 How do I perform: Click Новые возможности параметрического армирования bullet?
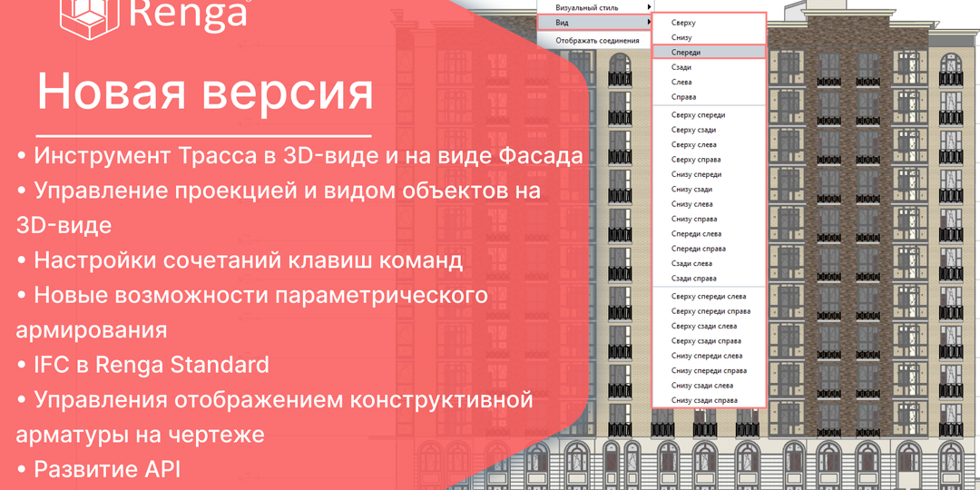(252, 312)
